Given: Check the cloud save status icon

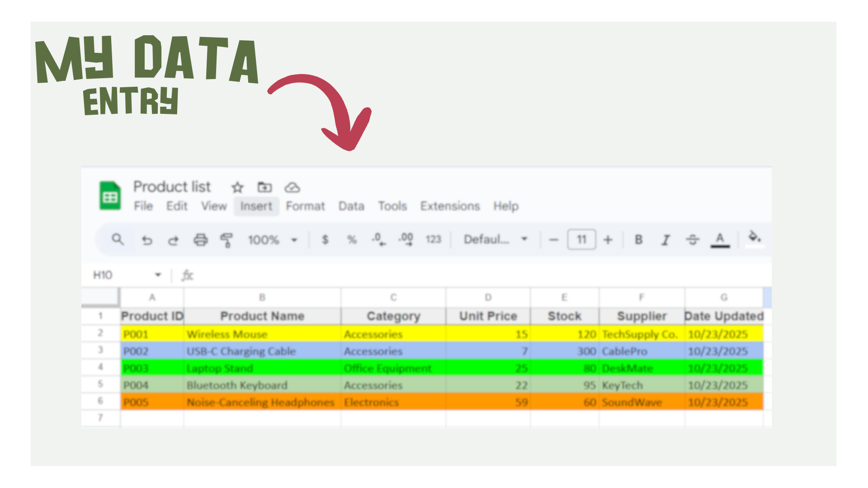Looking at the screenshot, I should click(x=292, y=187).
